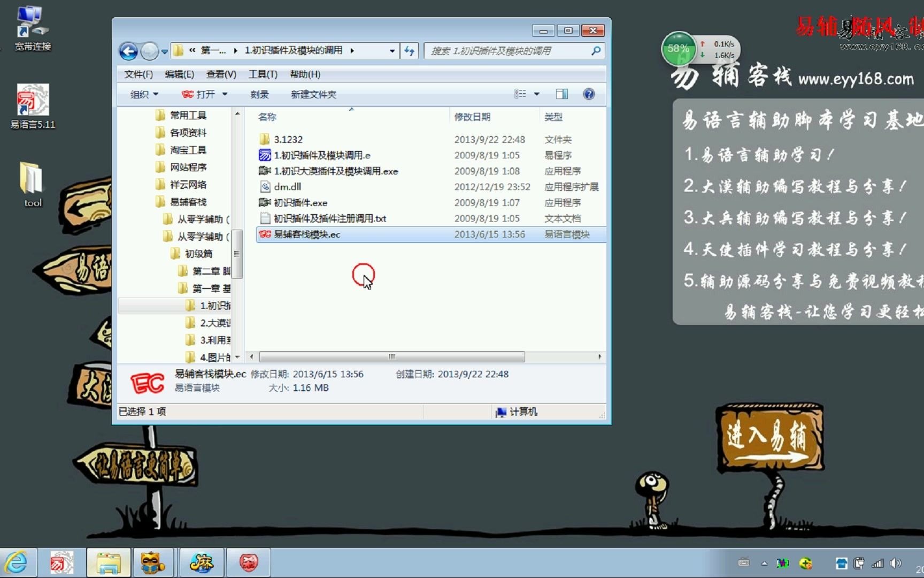Open the 查看(V) menu

tap(221, 74)
